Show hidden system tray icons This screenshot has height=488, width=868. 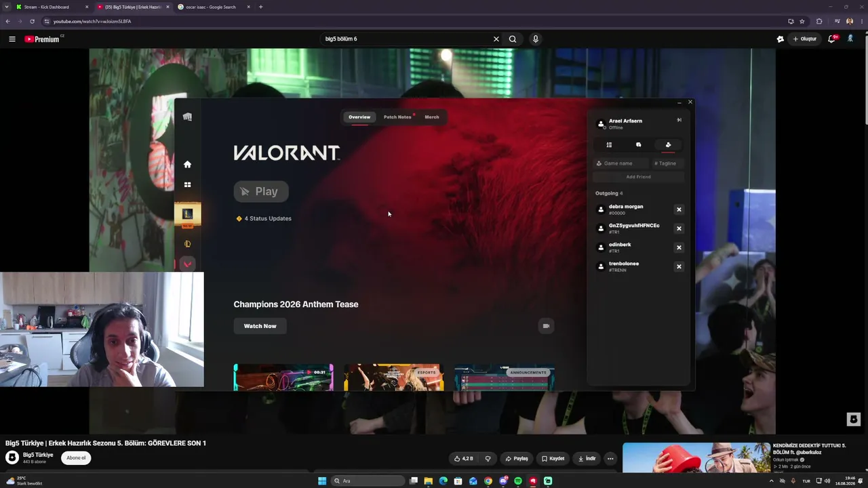click(771, 481)
